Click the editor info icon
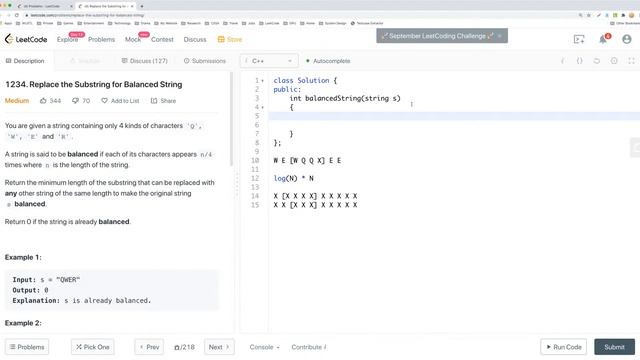 pyautogui.click(x=562, y=61)
